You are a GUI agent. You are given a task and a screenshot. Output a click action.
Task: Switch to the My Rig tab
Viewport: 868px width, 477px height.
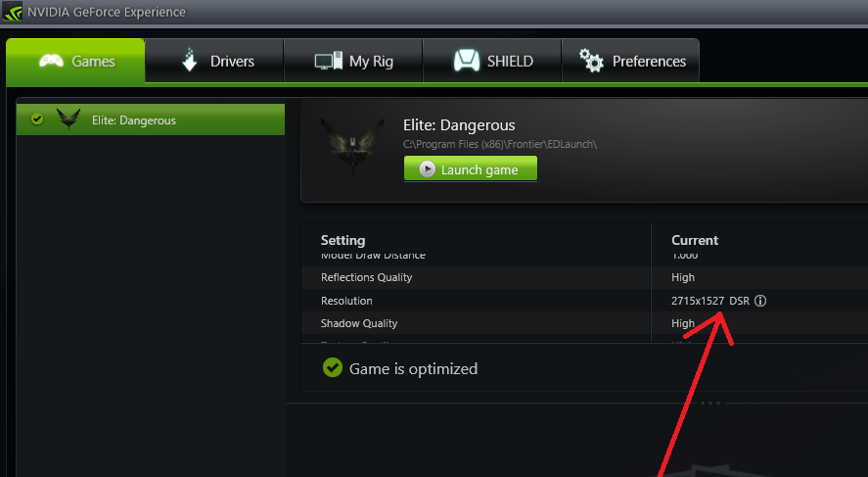(353, 61)
